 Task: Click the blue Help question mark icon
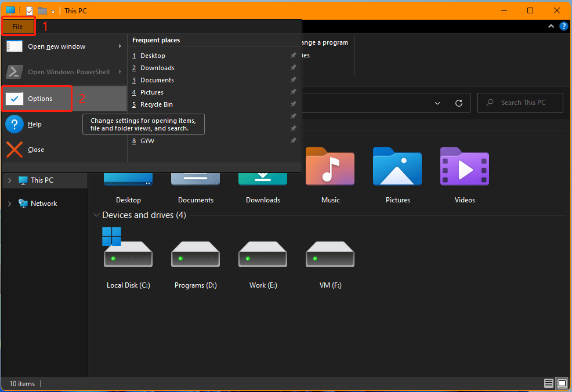(563, 26)
